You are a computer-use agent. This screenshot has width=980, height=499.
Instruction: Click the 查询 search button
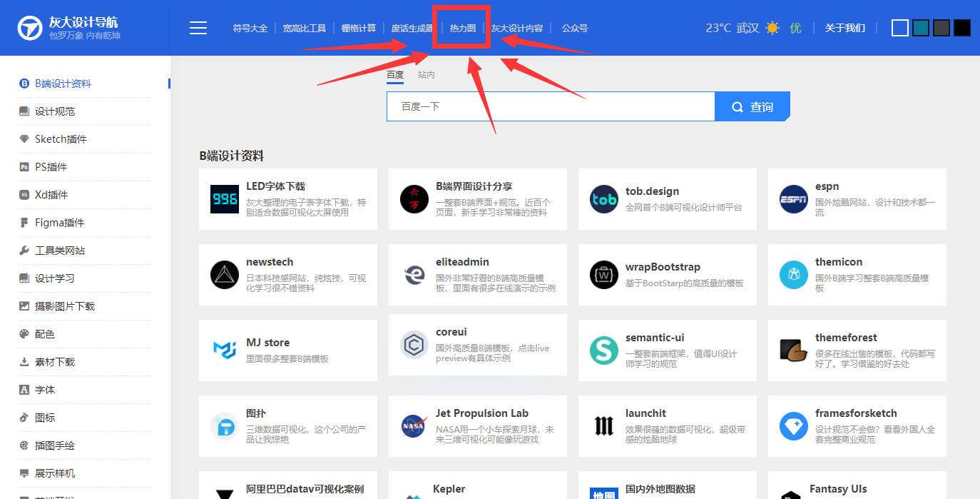click(752, 106)
